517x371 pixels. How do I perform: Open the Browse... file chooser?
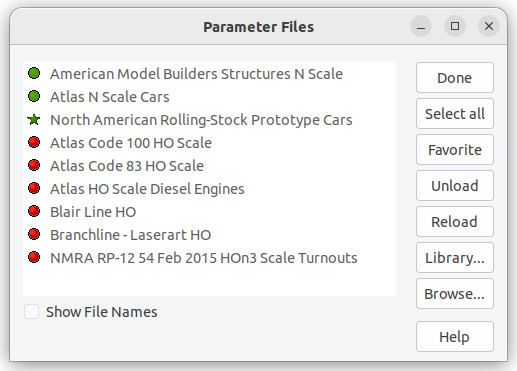point(455,294)
